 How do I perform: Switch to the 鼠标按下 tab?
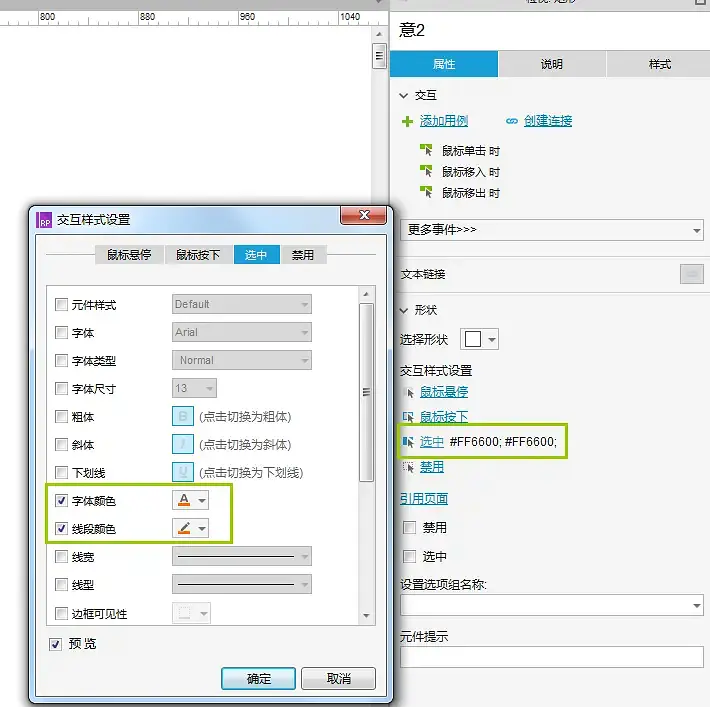[x=198, y=255]
